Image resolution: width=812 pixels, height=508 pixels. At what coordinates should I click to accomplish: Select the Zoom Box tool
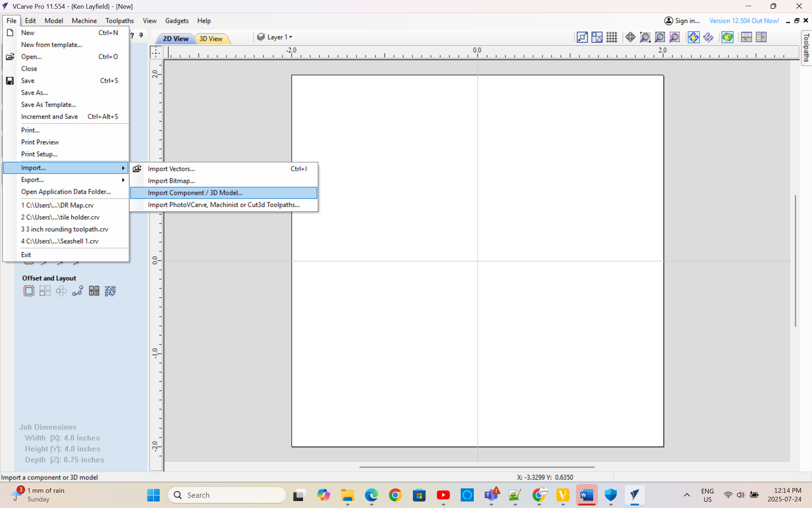click(645, 37)
